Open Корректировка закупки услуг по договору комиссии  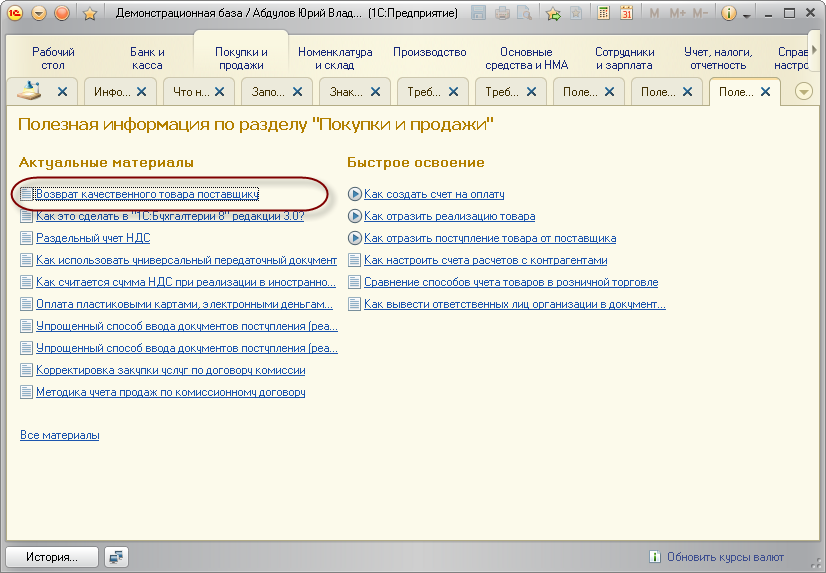[171, 370]
